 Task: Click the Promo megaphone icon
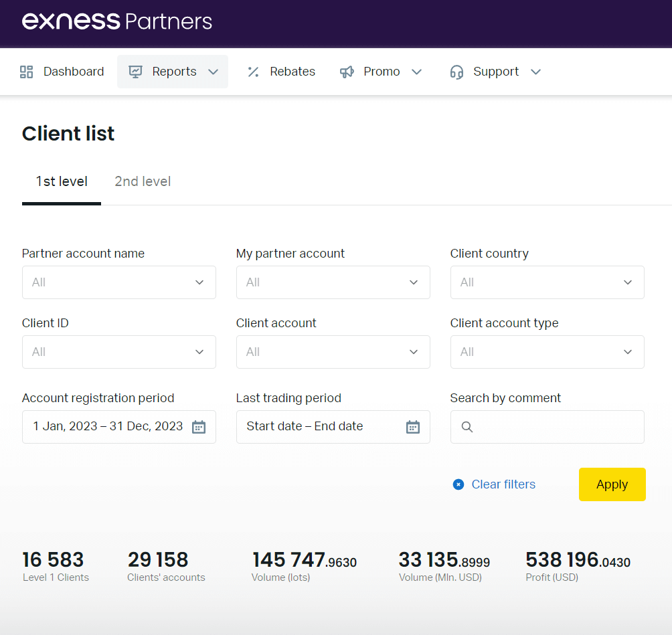347,72
